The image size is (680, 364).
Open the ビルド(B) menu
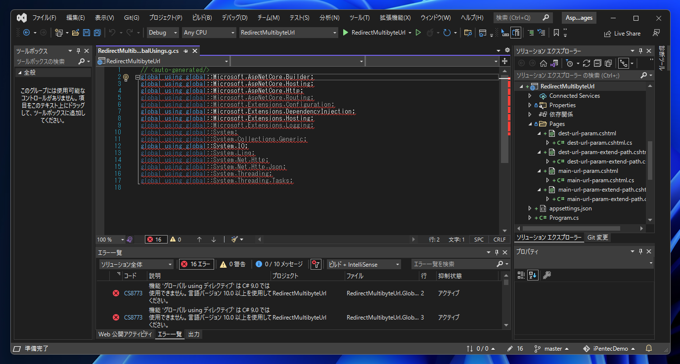pyautogui.click(x=202, y=18)
